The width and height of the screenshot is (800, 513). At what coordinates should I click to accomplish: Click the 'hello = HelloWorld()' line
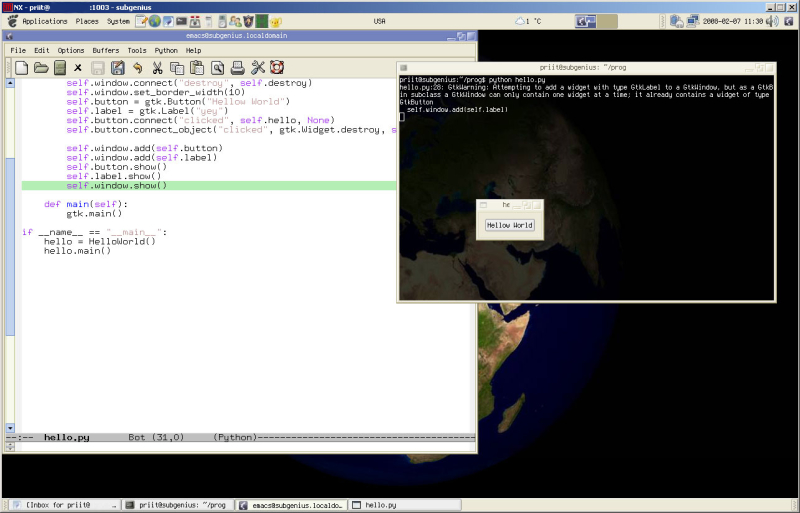click(x=99, y=241)
